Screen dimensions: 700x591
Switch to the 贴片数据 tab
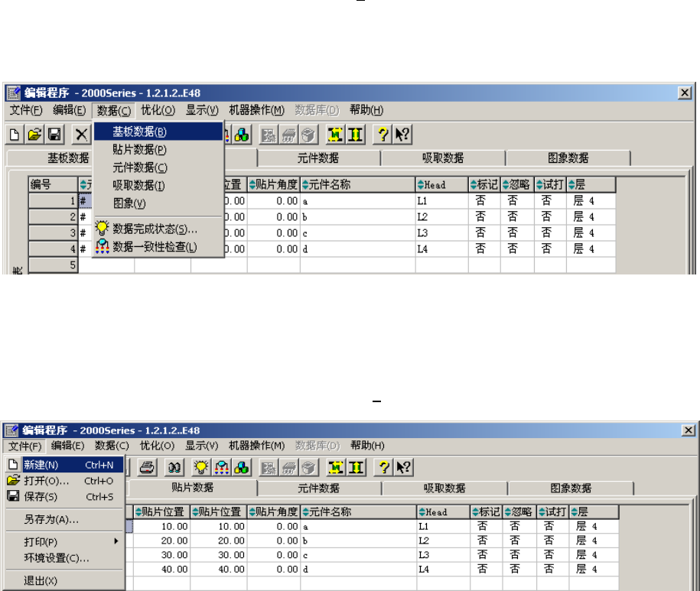click(193, 488)
